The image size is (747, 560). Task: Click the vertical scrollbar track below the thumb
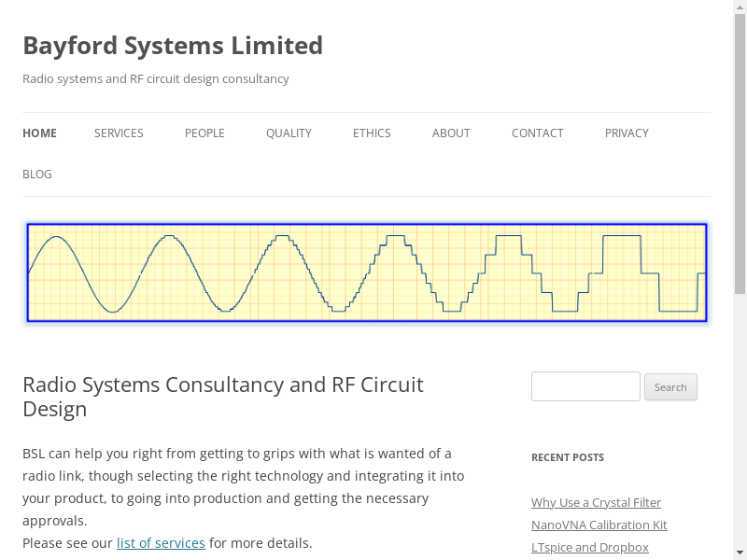pos(740,420)
